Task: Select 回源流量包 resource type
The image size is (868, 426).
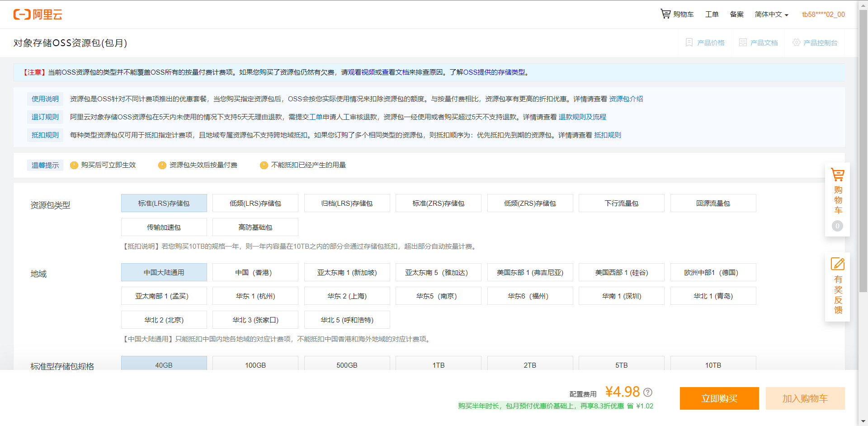Action: click(x=713, y=203)
